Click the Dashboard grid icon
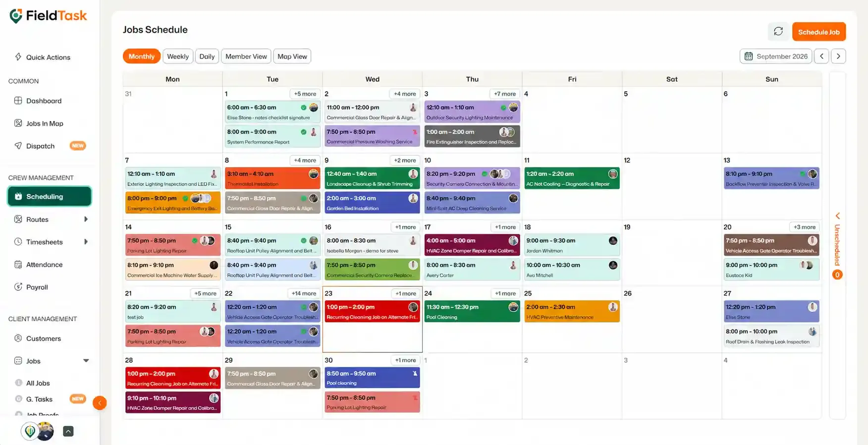The height and width of the screenshot is (445, 868). click(18, 101)
